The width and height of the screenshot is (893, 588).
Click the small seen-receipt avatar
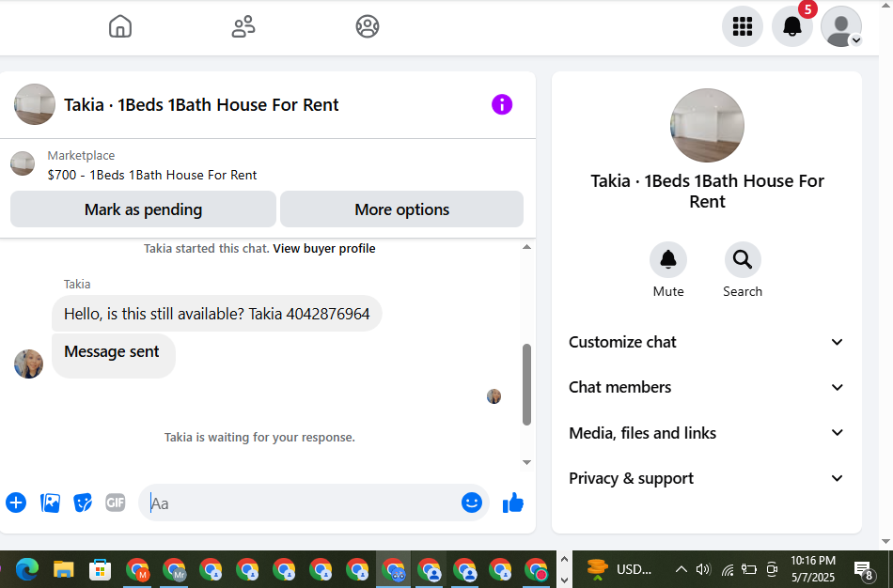tap(493, 396)
